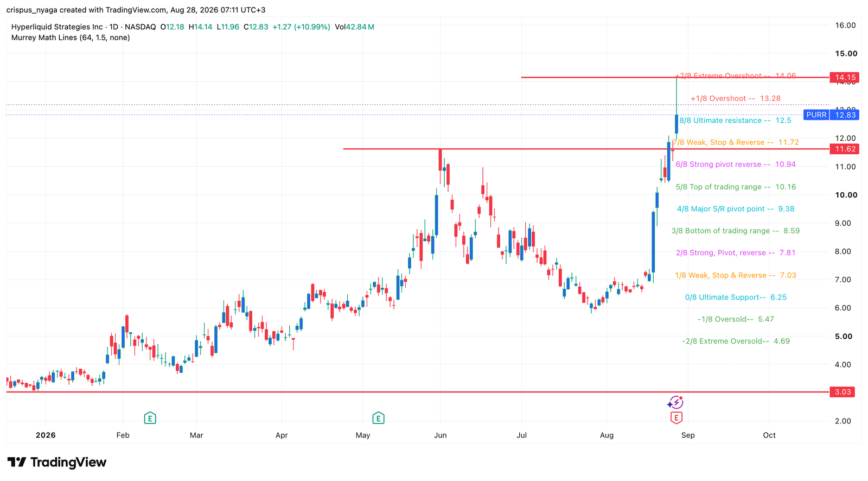Image resolution: width=868 pixels, height=481 pixels.
Task: Click the close value C12.83
Action: (256, 27)
